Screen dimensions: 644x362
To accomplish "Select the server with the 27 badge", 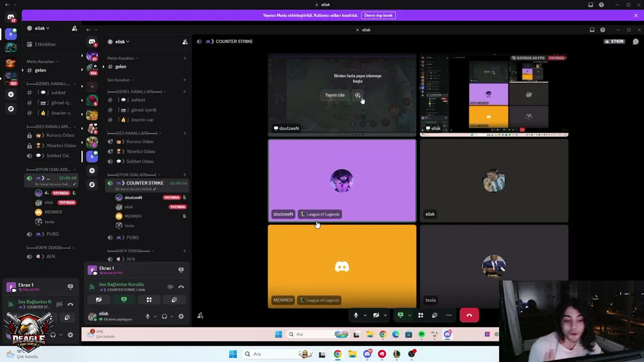I will tap(92, 55).
